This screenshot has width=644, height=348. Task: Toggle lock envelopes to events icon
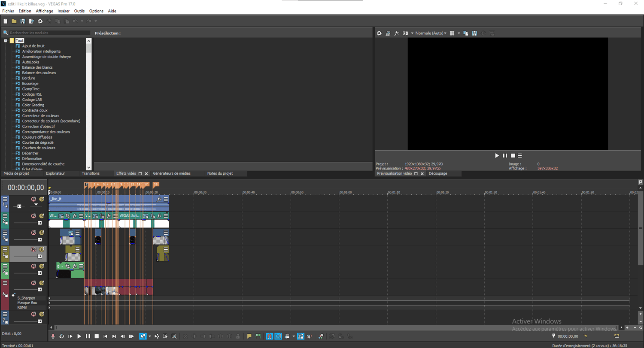pos(301,336)
